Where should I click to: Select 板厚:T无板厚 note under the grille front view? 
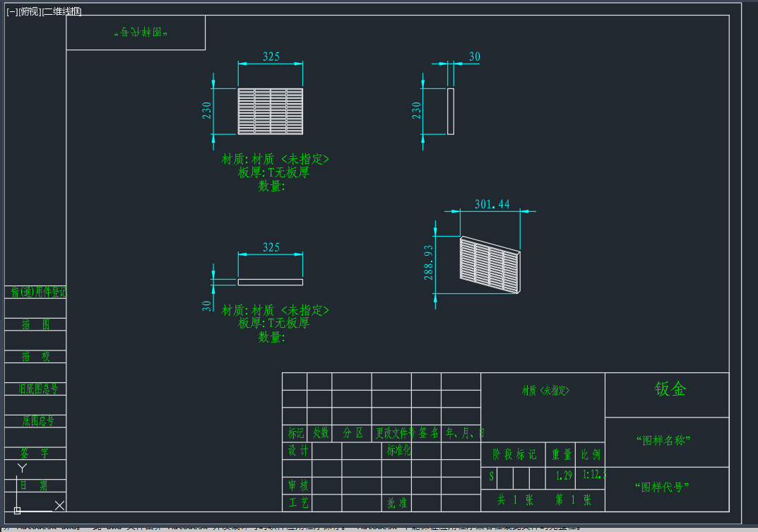tap(273, 172)
